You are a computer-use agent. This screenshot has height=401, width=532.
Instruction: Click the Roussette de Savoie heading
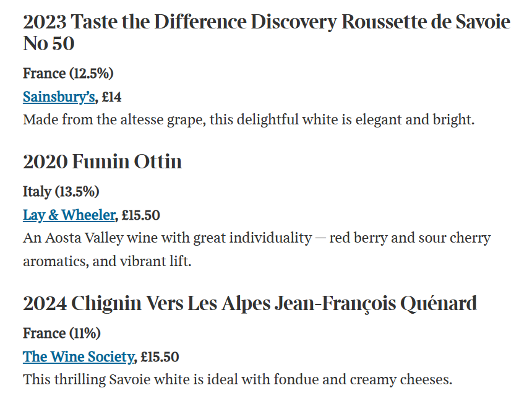266,23
